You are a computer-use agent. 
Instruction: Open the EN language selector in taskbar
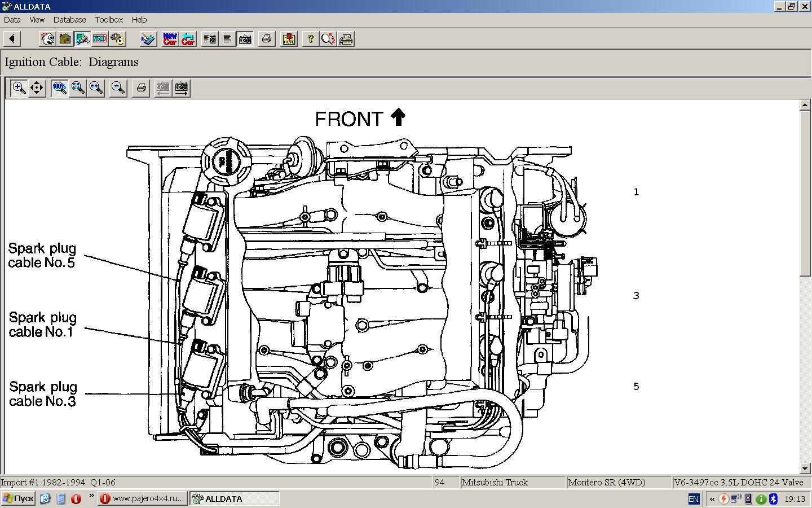[x=694, y=499]
